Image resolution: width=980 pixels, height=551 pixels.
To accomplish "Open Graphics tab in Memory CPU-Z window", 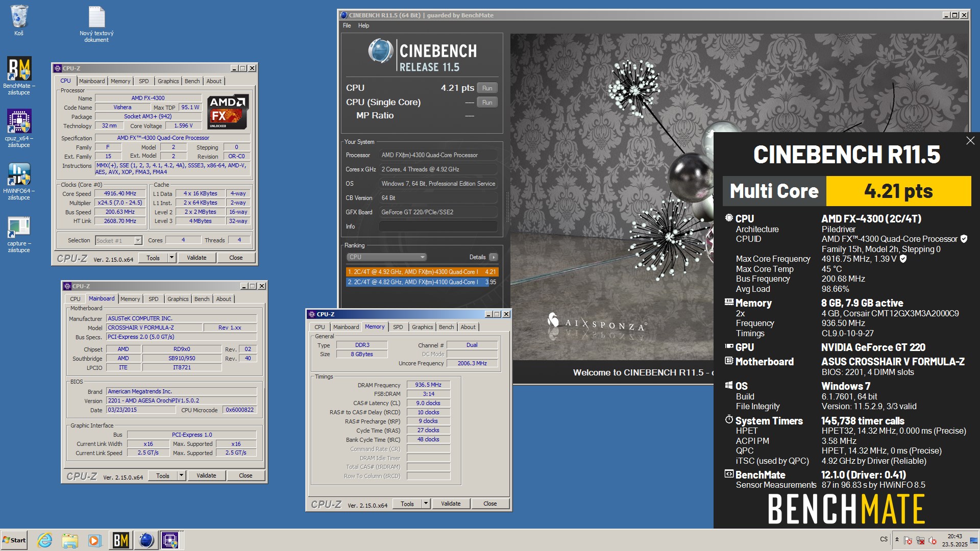I will click(422, 327).
